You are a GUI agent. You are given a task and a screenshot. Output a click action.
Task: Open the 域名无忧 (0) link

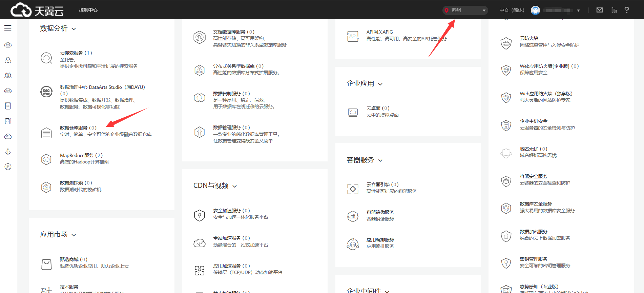tap(534, 149)
